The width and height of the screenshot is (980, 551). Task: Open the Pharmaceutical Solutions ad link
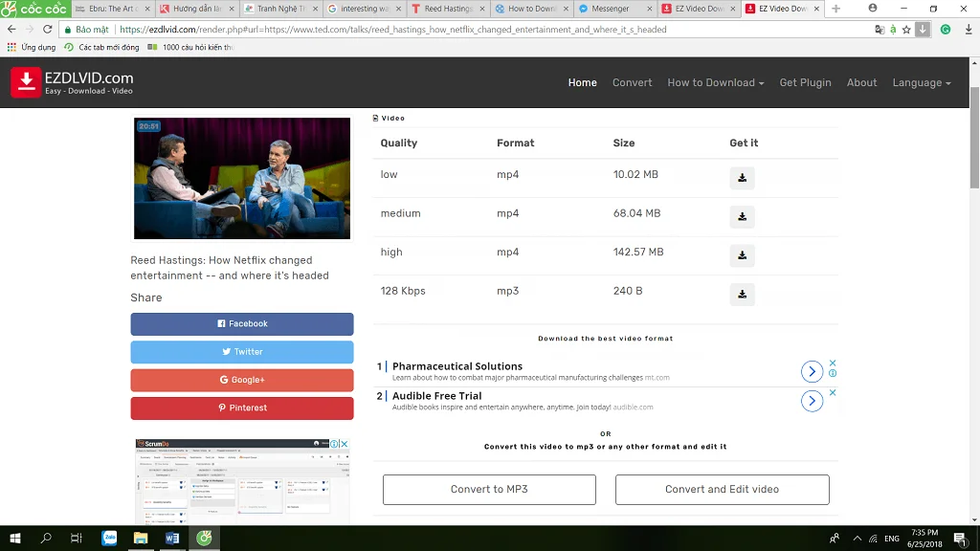coord(457,366)
